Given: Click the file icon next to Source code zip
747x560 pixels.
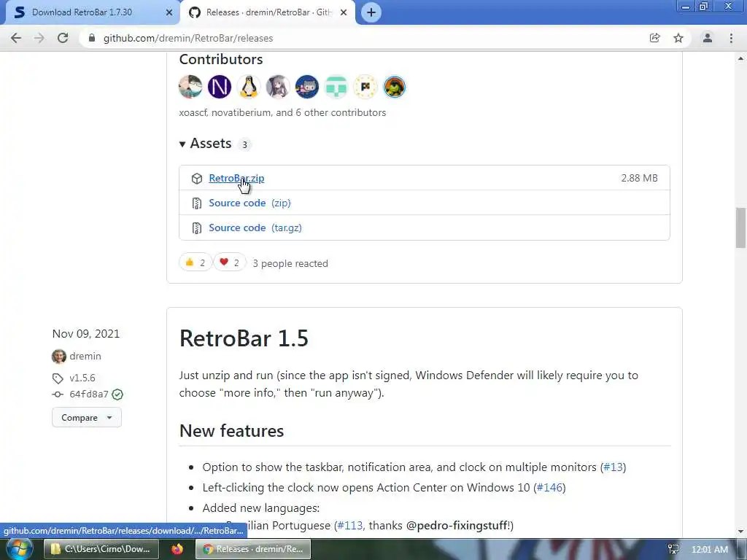Looking at the screenshot, I should (x=197, y=203).
